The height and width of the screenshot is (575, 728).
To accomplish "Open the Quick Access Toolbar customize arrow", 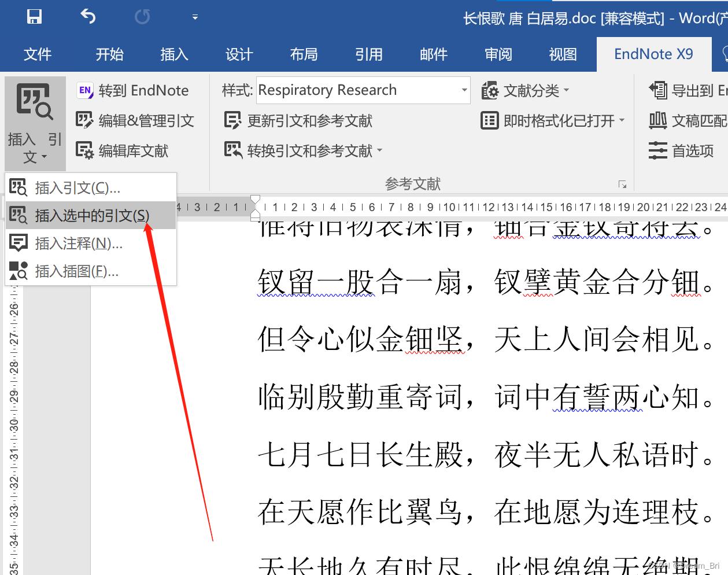I will tap(195, 17).
